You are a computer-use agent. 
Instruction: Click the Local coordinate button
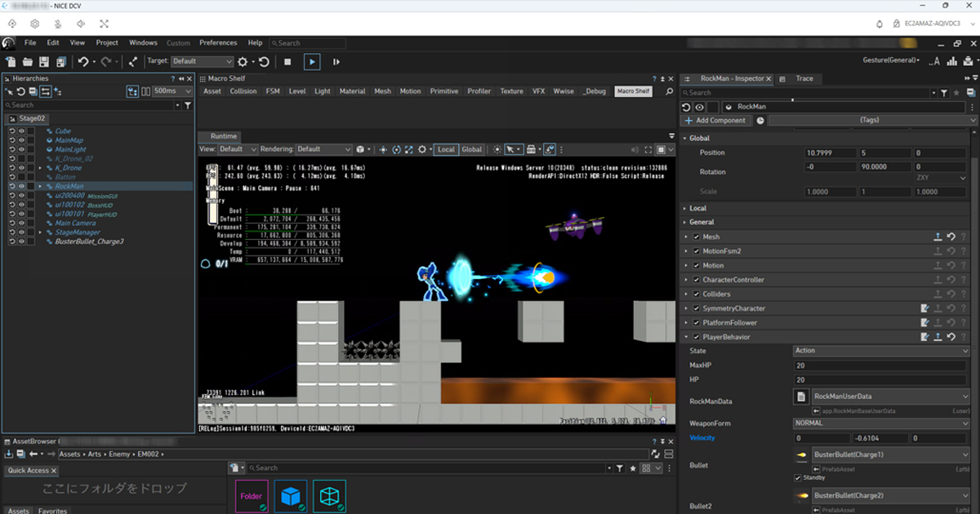coord(446,149)
